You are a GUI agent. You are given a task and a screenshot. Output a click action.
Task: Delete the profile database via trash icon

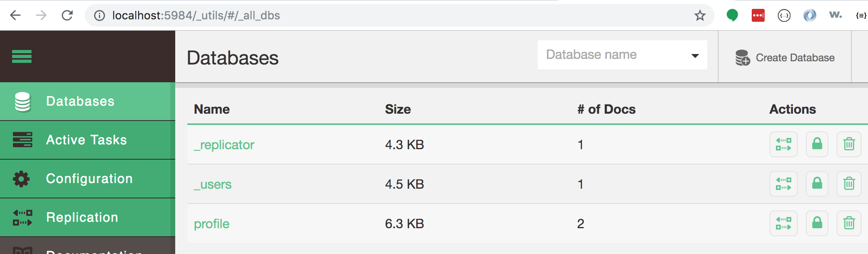pos(849,223)
